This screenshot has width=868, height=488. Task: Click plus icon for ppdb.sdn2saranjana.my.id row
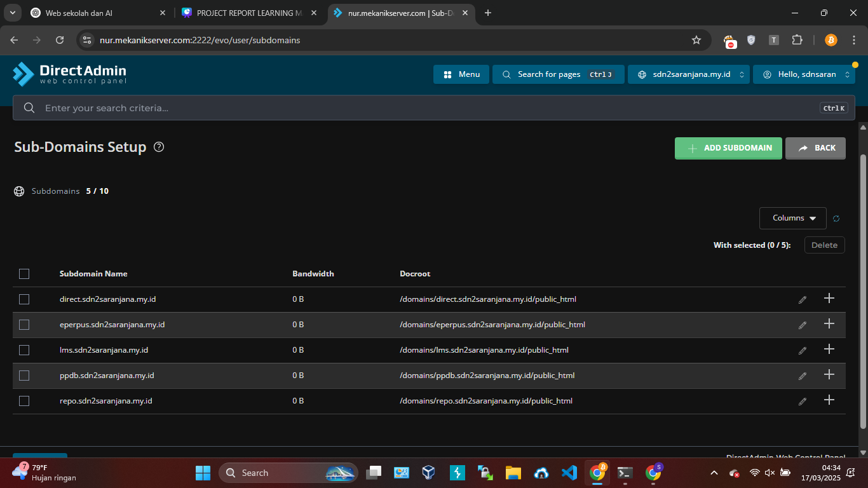coord(829,374)
